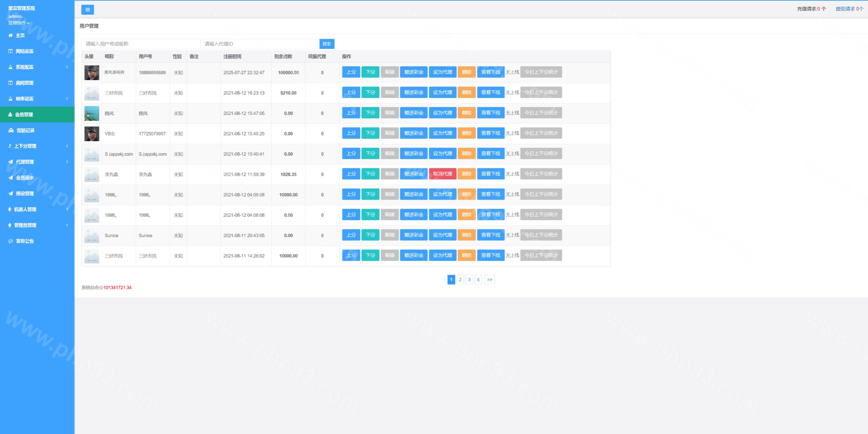This screenshot has width=868, height=434.
Task: Open the 管理操作 admin dropdown
Action: (19, 23)
